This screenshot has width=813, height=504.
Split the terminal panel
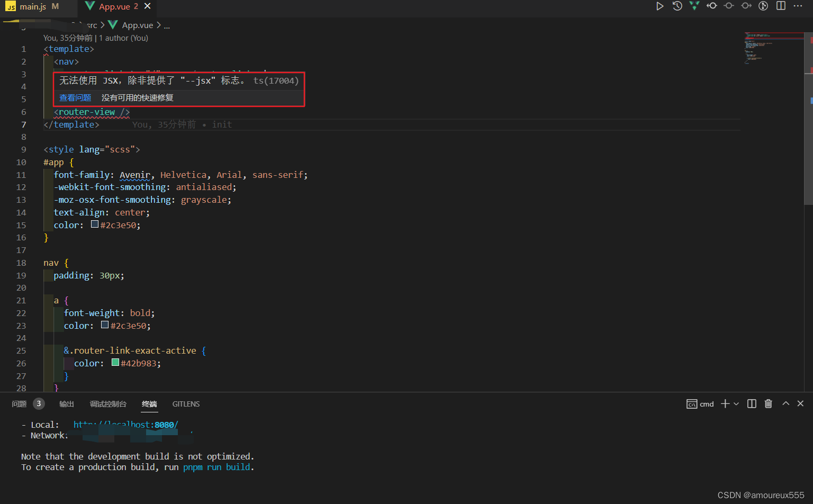pos(752,403)
